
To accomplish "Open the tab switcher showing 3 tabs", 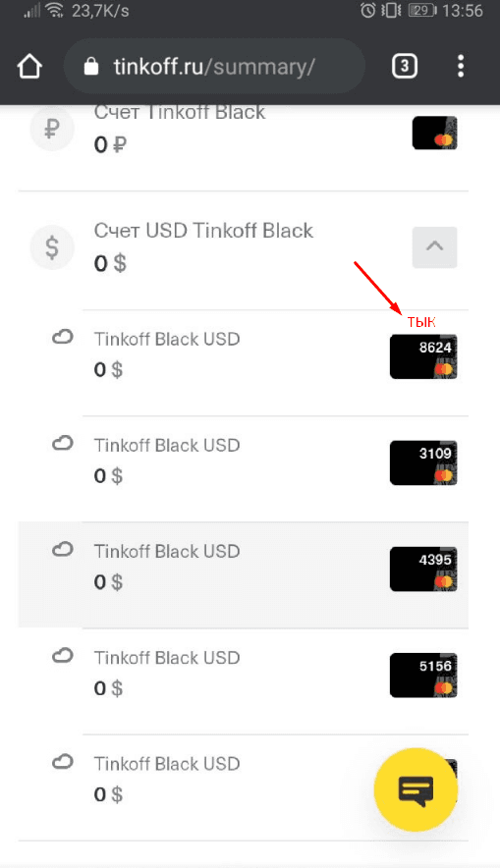I will (x=404, y=67).
